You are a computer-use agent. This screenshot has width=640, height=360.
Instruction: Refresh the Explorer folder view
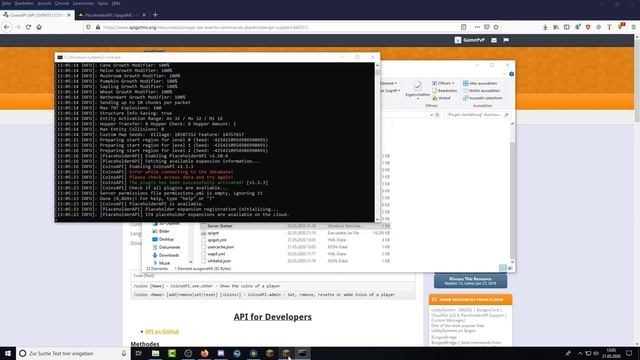pos(437,115)
